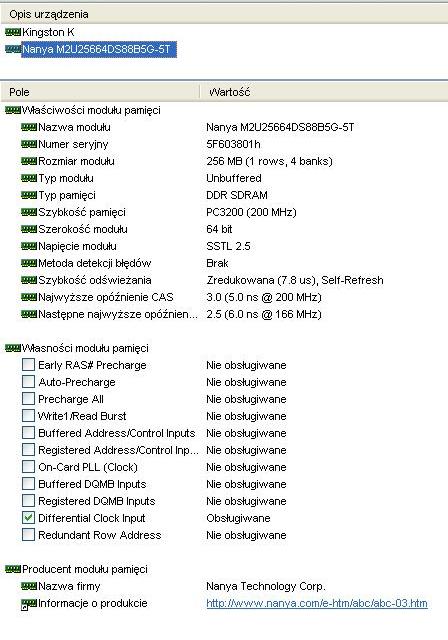Click shortcut icon beside Informacje o produkcie

pos(29,604)
